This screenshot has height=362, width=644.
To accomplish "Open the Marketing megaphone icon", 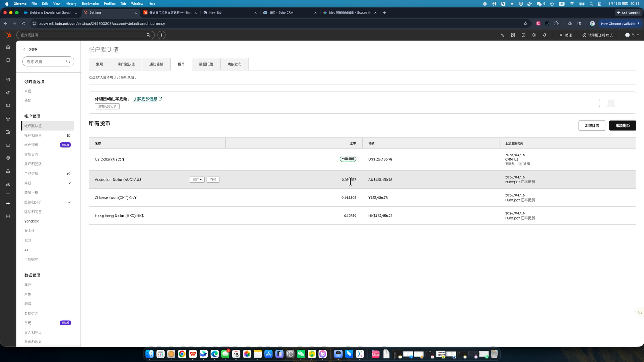I will (8, 93).
